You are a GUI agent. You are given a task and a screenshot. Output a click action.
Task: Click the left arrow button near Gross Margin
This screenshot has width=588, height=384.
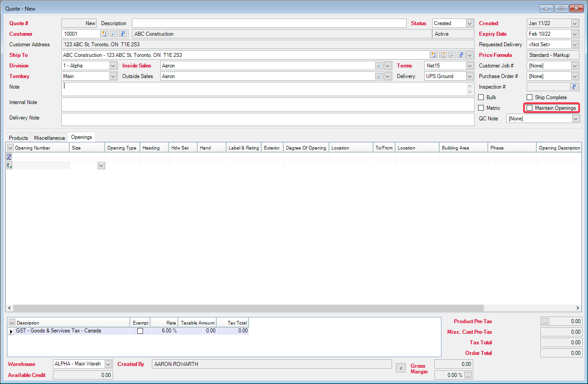[400, 368]
